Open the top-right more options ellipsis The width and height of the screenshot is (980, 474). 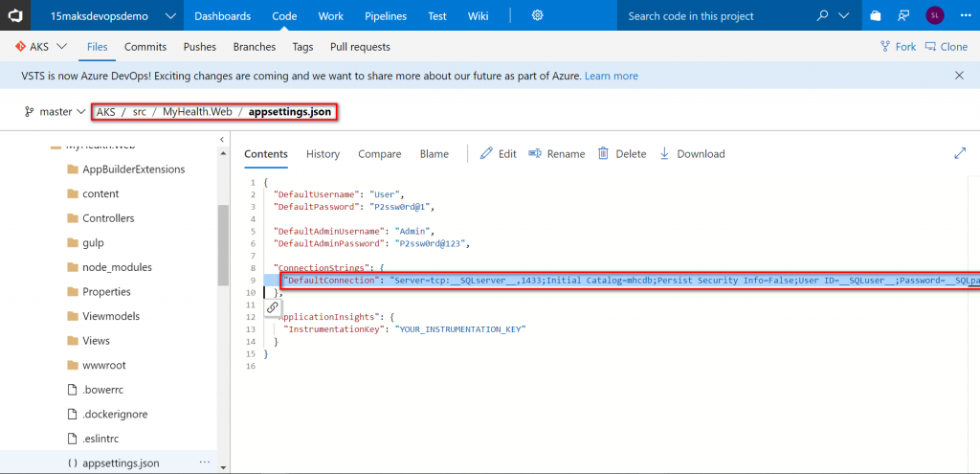point(965,15)
